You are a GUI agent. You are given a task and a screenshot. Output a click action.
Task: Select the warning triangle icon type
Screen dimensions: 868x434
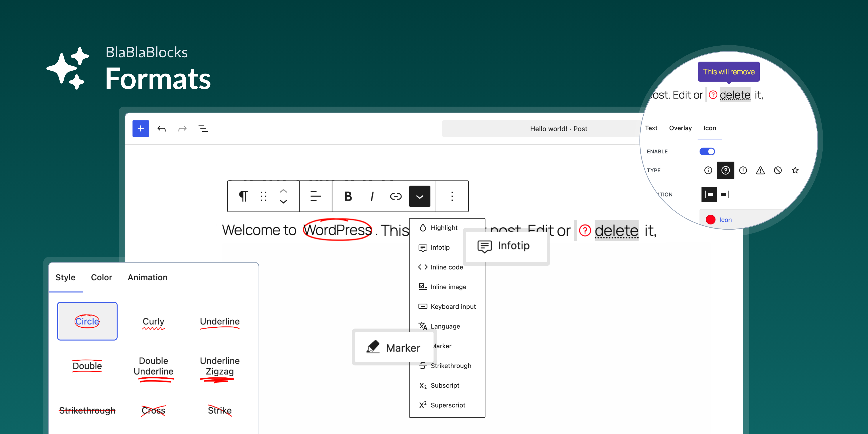point(761,170)
